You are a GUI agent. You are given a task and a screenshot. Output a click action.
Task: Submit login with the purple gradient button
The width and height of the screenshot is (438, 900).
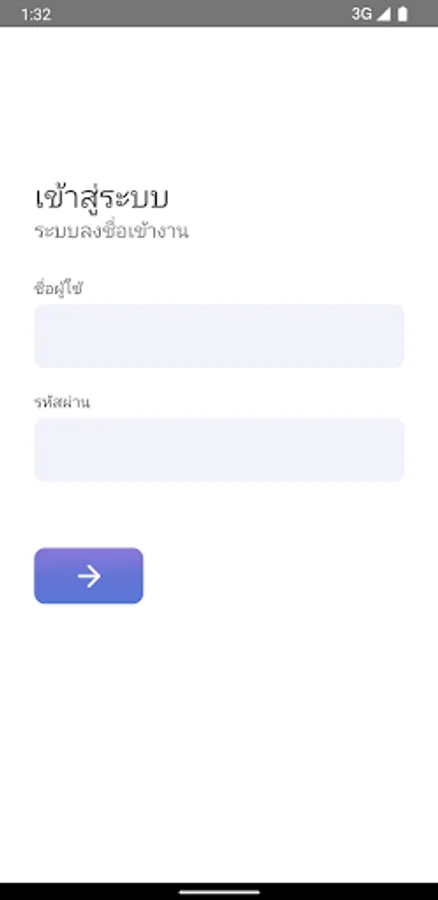point(88,576)
